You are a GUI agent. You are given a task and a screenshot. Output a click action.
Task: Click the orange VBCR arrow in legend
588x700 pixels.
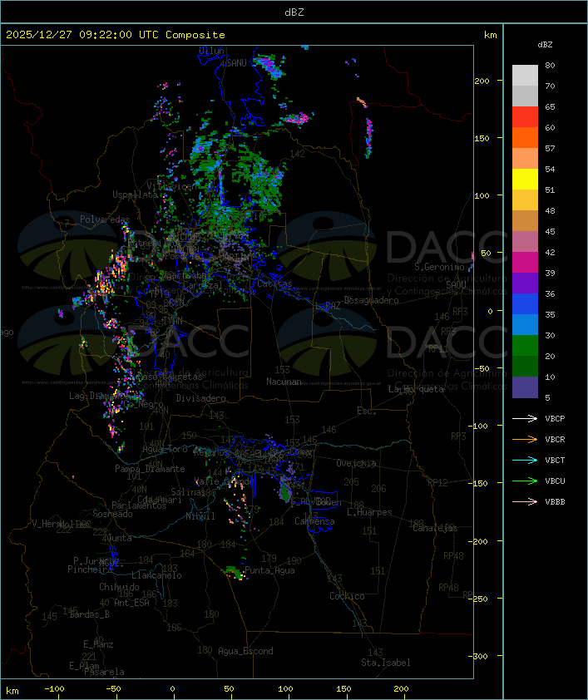pos(525,439)
